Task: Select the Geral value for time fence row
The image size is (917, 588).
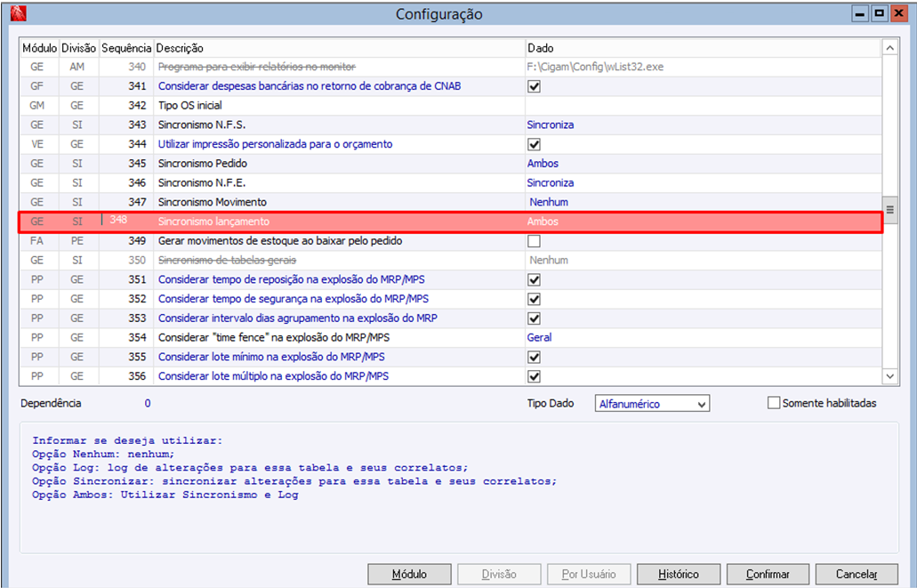Action: (539, 337)
